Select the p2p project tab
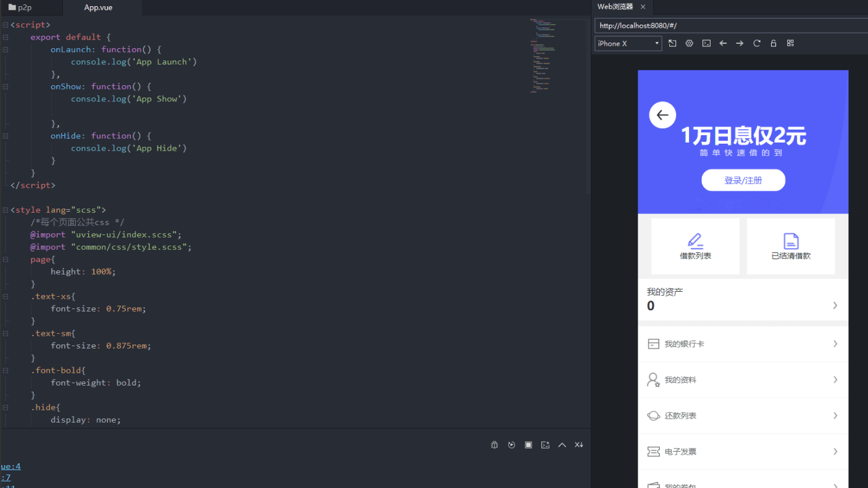Screen dimensions: 868x488 point(25,7)
